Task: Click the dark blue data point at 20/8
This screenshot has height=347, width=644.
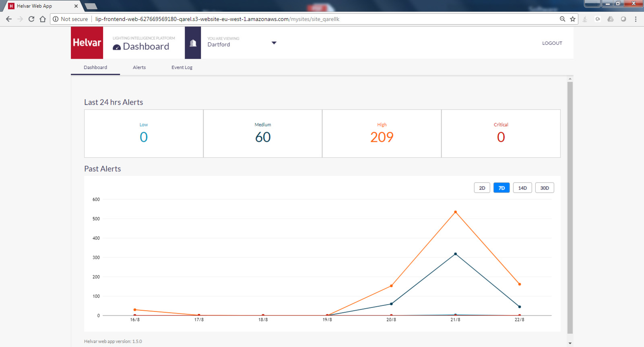Action: point(391,304)
